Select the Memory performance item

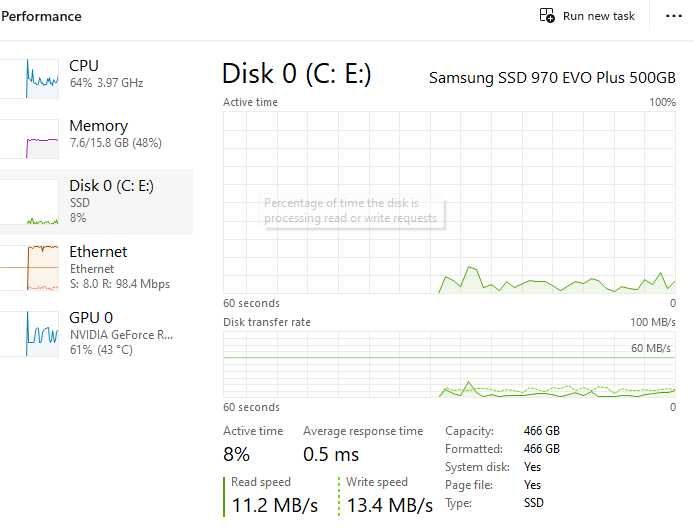(x=100, y=134)
